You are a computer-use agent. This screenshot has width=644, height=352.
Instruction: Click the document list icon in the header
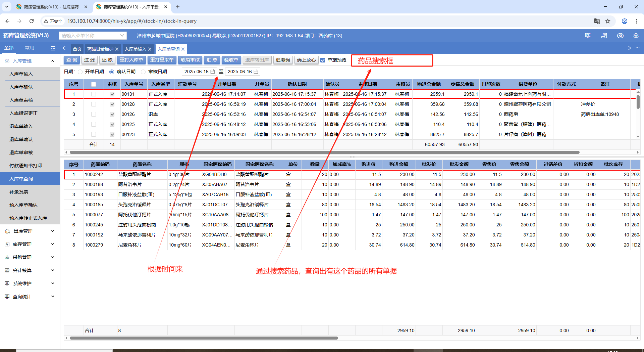(x=604, y=36)
